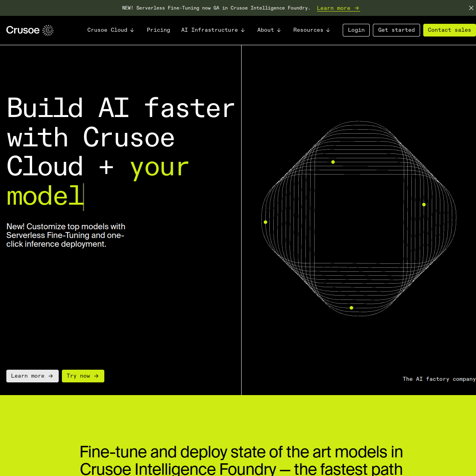The height and width of the screenshot is (476, 476).
Task: Click the green 'your model' headline text
Action: (98, 182)
